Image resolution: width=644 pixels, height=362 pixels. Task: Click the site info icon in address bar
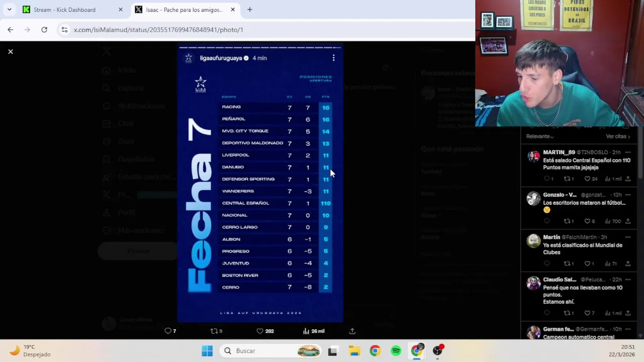click(64, 30)
